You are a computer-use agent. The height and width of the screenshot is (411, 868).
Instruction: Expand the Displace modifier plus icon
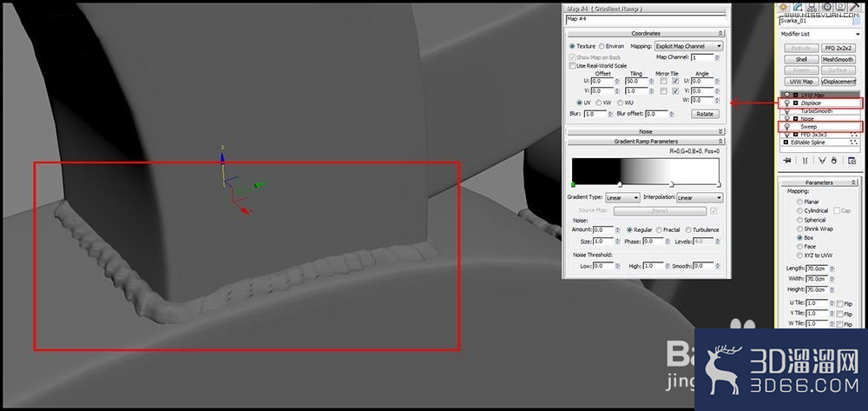[795, 103]
